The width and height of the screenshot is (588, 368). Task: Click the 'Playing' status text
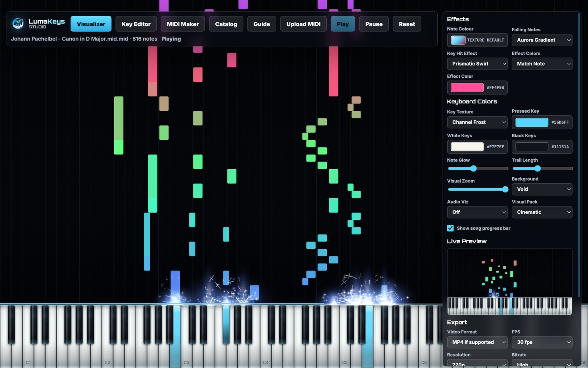pyautogui.click(x=171, y=39)
